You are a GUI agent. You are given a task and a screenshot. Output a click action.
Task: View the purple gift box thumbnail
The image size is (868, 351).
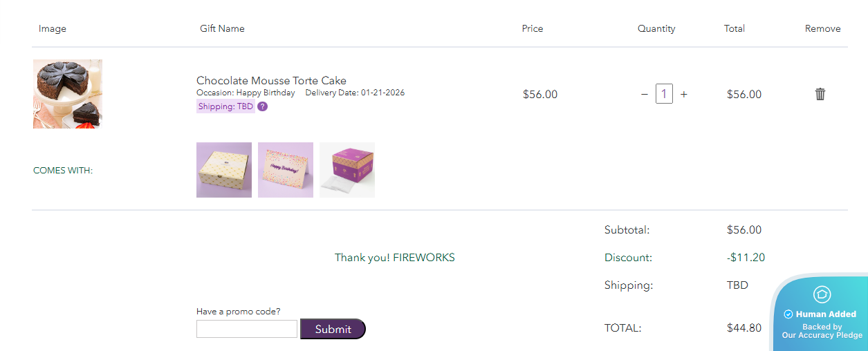[x=347, y=170]
